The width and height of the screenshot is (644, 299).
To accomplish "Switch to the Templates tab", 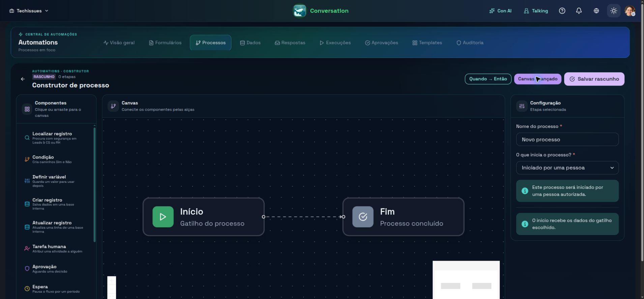I will tap(427, 43).
